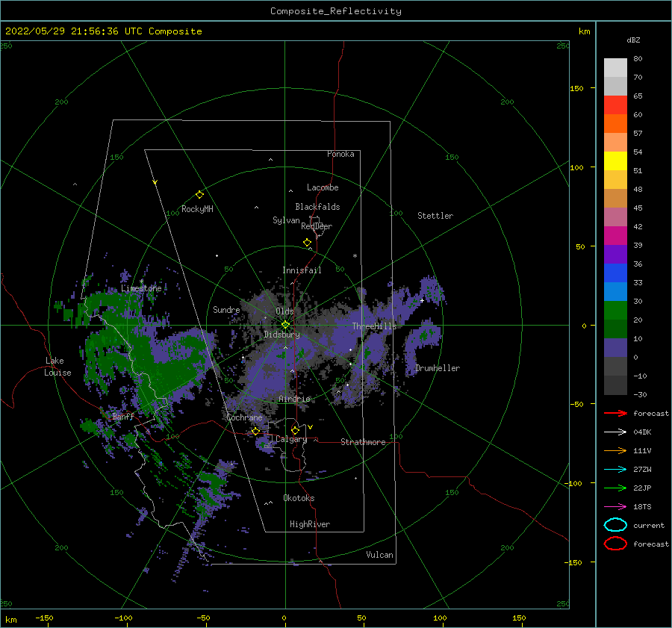
Task: Click the red forecast arrow in legend
Action: click(x=615, y=413)
